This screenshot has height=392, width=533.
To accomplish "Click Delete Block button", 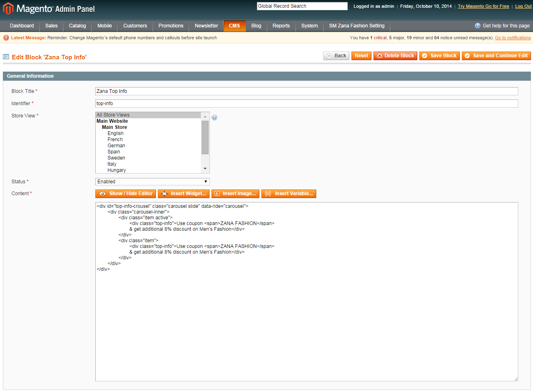I will click(395, 56).
